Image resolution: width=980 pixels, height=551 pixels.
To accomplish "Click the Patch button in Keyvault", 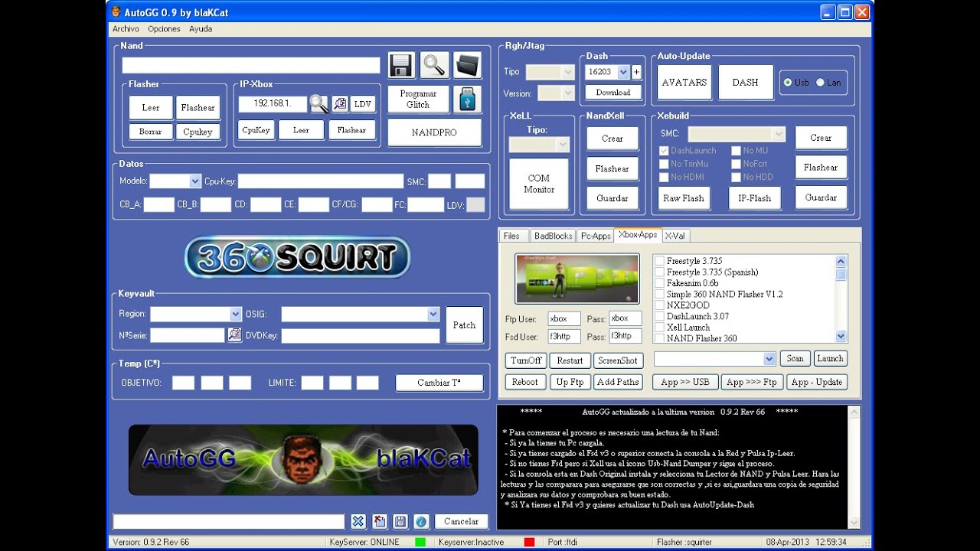I will pyautogui.click(x=464, y=325).
